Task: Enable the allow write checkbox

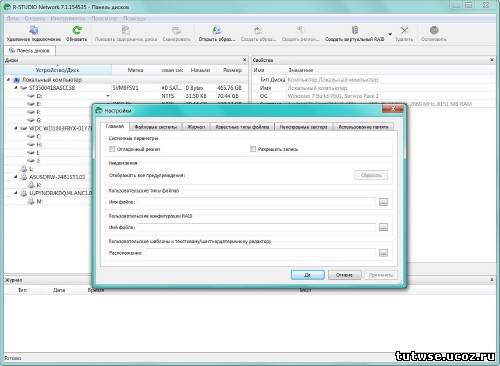Action: [253, 149]
